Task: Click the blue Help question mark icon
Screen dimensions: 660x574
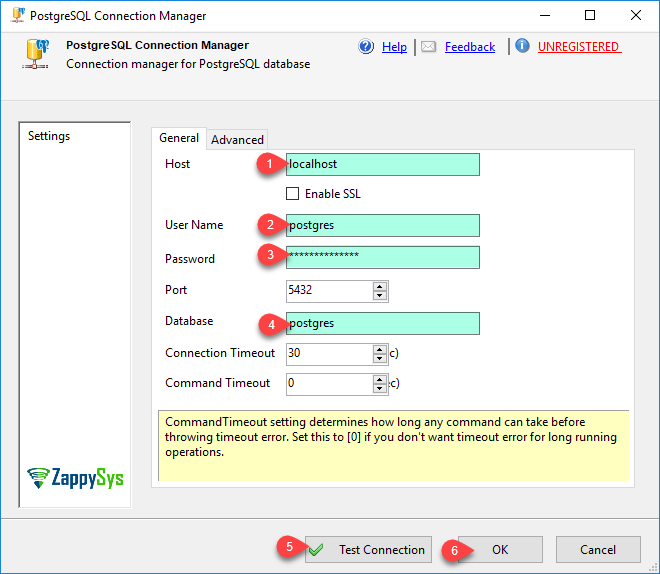Action: click(366, 46)
